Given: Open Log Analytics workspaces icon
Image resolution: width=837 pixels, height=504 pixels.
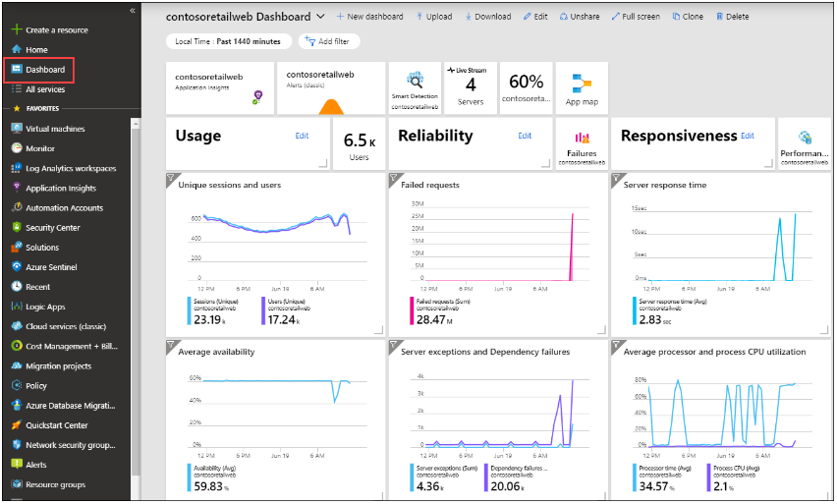Looking at the screenshot, I should (17, 168).
